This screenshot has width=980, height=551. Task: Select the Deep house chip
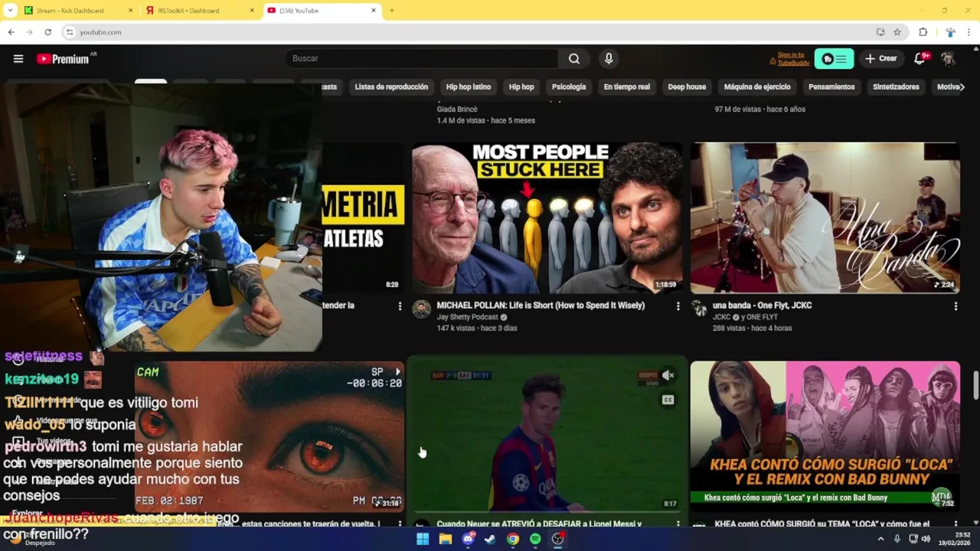coord(687,87)
